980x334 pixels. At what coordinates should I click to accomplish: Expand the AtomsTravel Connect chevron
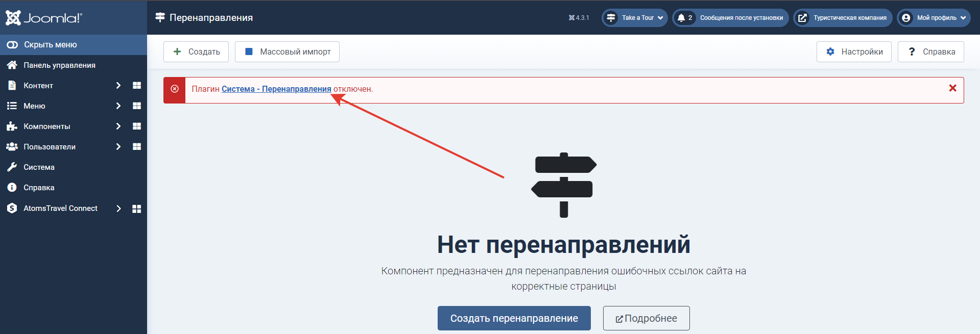tap(118, 209)
